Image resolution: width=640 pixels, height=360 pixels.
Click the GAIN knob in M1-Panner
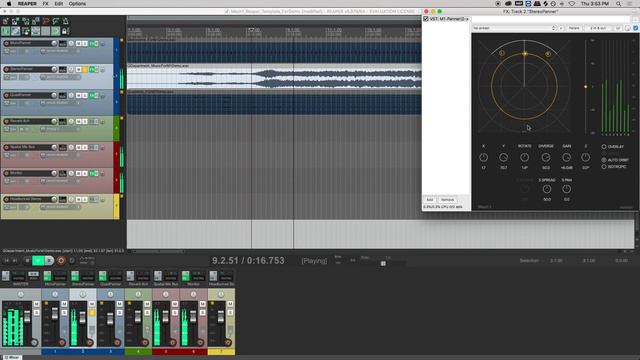(x=566, y=157)
